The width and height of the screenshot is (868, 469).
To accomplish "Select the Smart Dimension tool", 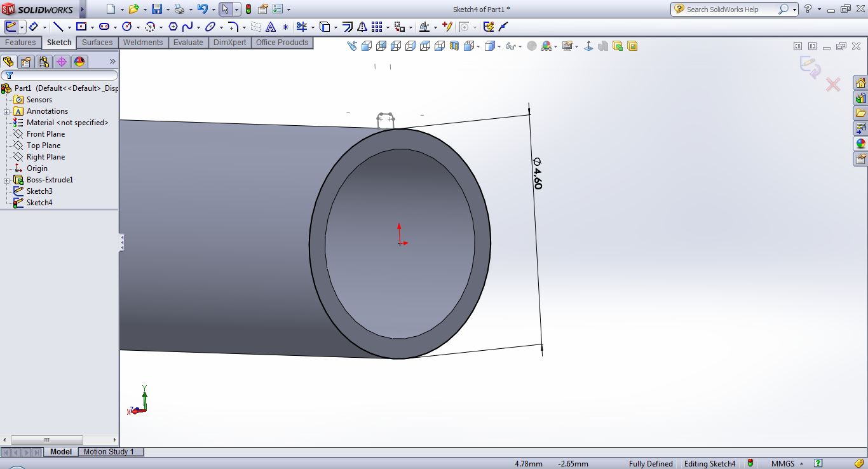I will [34, 27].
